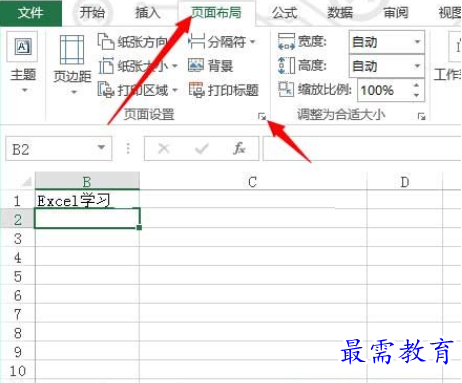This screenshot has width=462, height=383.
Task: Click the 打印标题 print titles button
Action: coord(223,90)
